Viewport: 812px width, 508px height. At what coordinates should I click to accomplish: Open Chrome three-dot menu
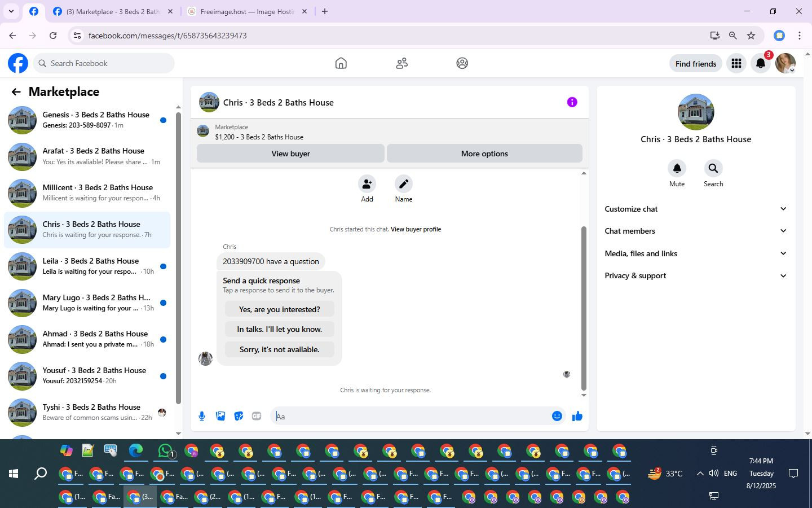pos(800,36)
